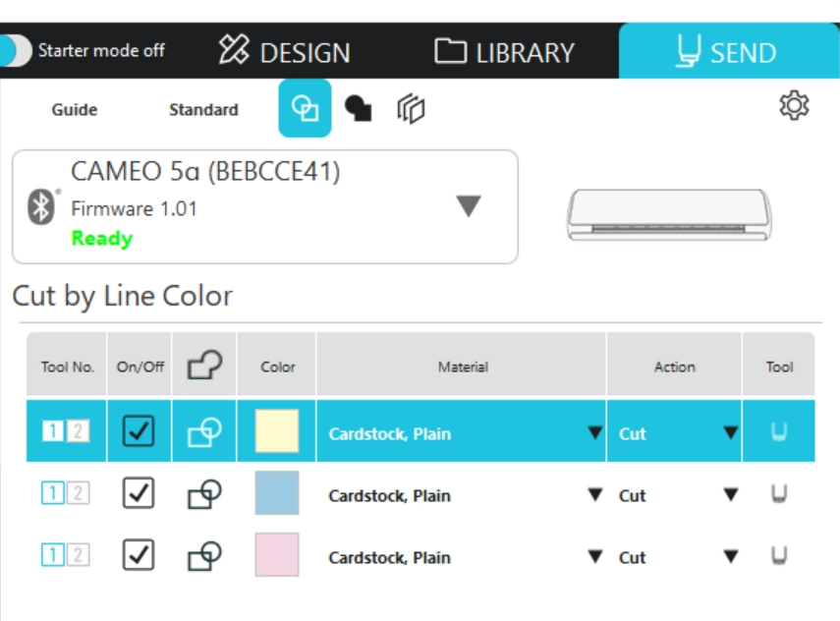Click the pink color swatch

[277, 556]
